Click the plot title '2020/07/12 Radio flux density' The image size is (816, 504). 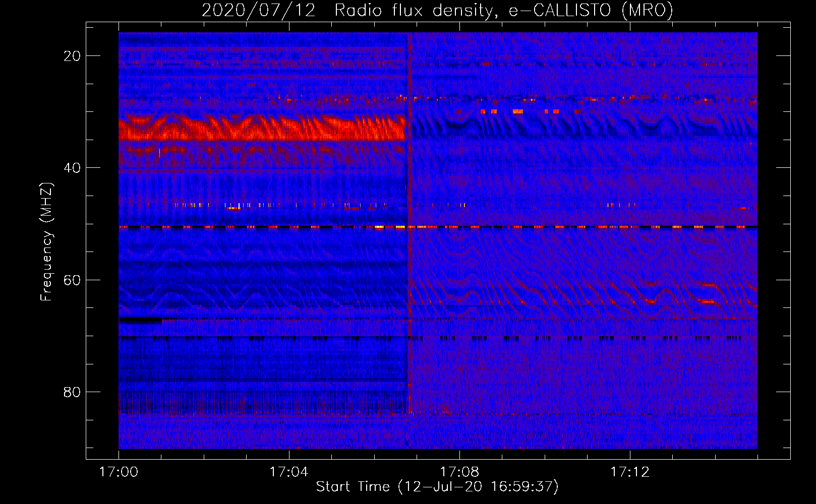click(437, 10)
